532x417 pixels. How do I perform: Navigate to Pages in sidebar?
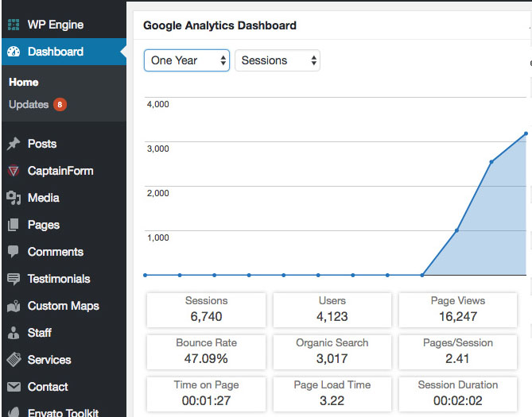point(64,225)
